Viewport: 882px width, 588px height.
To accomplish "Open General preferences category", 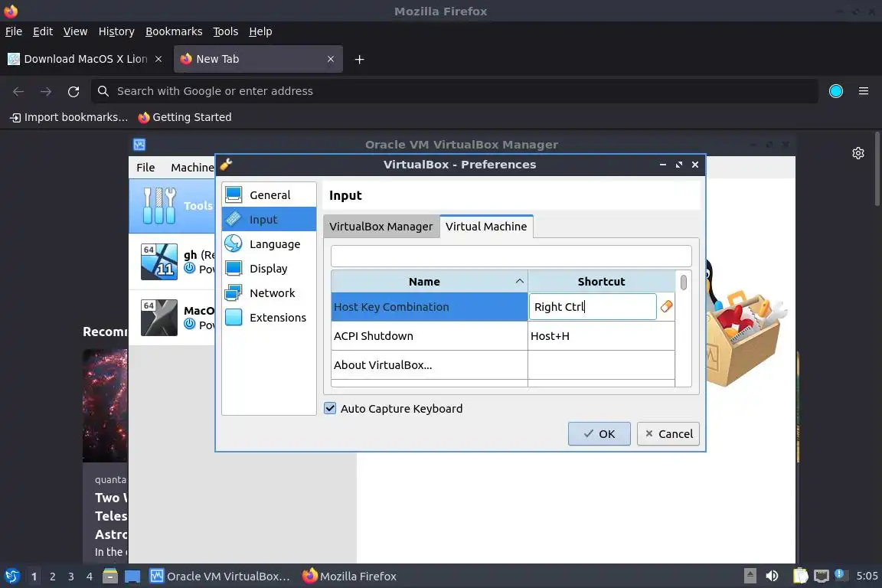I will coord(269,194).
